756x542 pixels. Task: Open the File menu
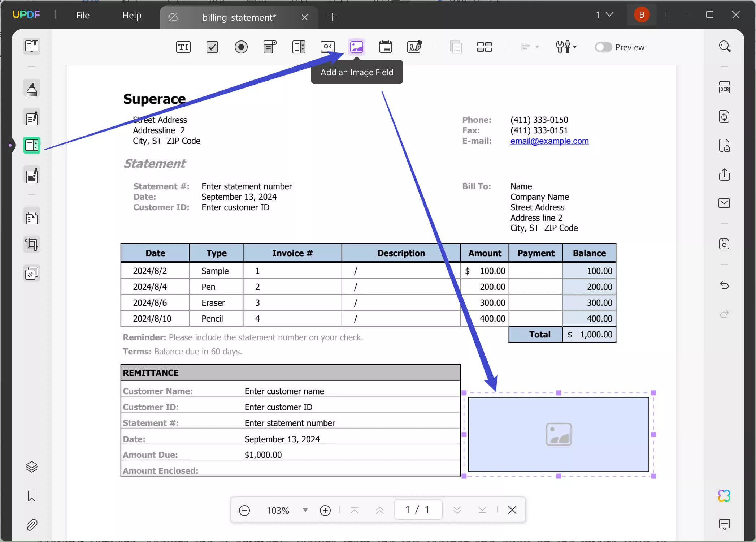coord(83,15)
